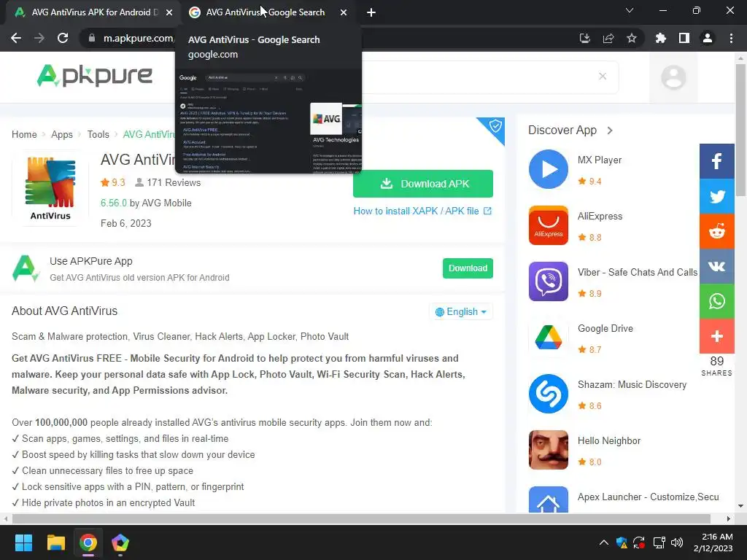Clear the search box with X

pyautogui.click(x=603, y=76)
